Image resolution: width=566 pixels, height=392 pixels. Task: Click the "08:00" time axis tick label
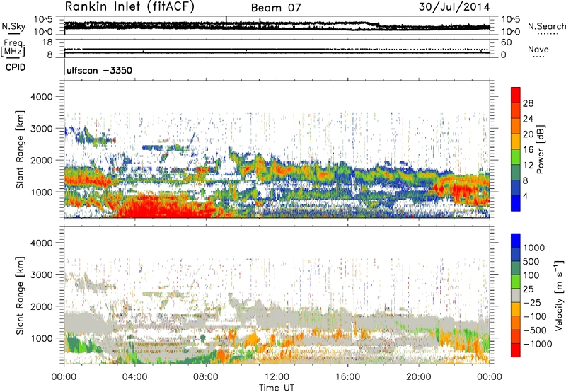(x=206, y=377)
